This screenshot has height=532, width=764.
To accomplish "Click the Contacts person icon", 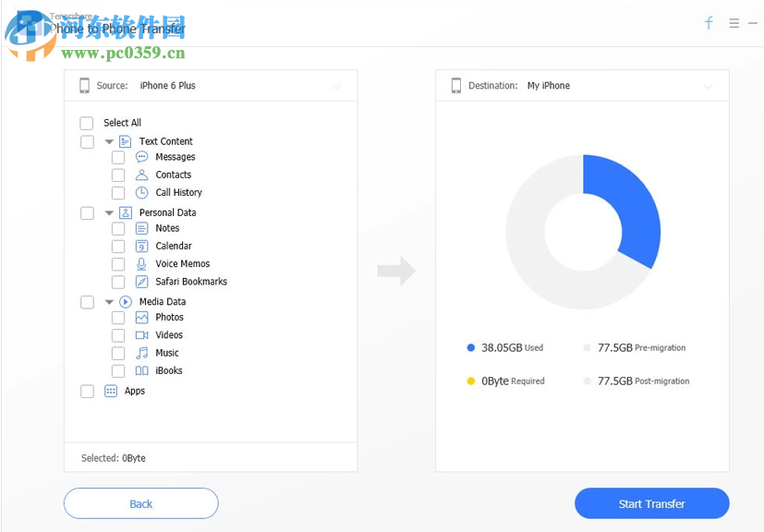I will tap(141, 175).
